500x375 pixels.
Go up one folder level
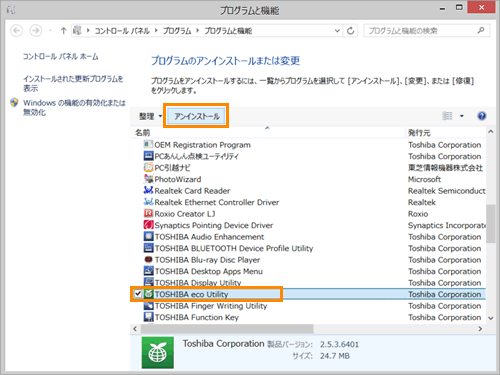click(x=63, y=31)
